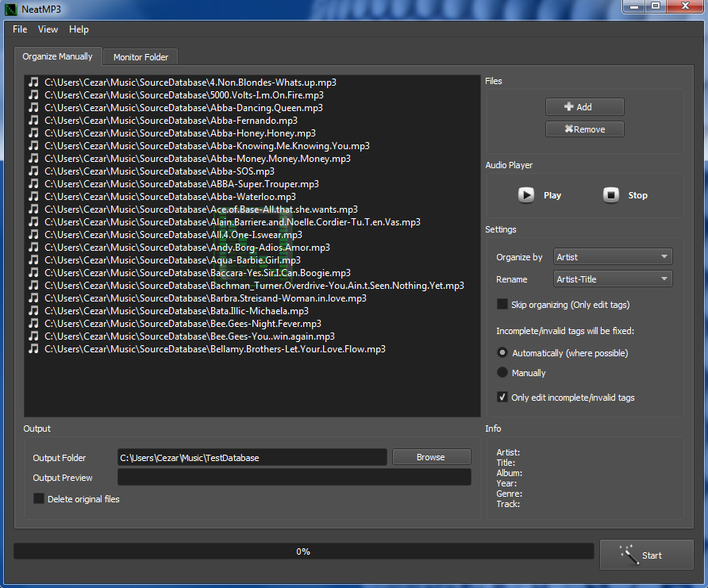Click music note icon beside Abba-Dancing.Queen.mp3
Image resolution: width=708 pixels, height=588 pixels.
coord(33,107)
